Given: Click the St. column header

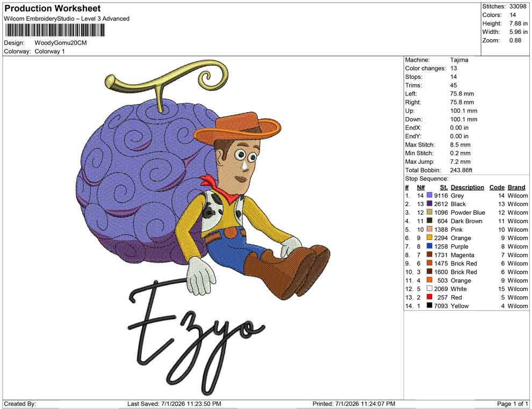Looking at the screenshot, I should tap(444, 187).
